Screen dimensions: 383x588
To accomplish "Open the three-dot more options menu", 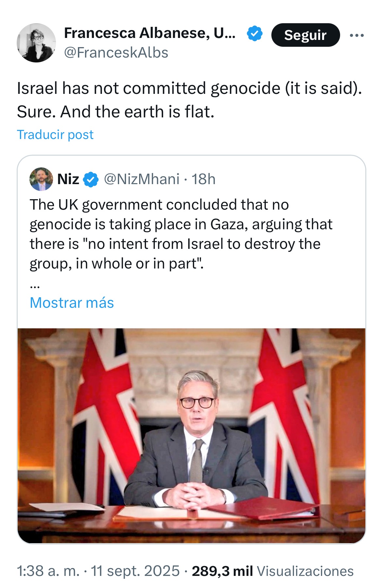I will [x=356, y=35].
